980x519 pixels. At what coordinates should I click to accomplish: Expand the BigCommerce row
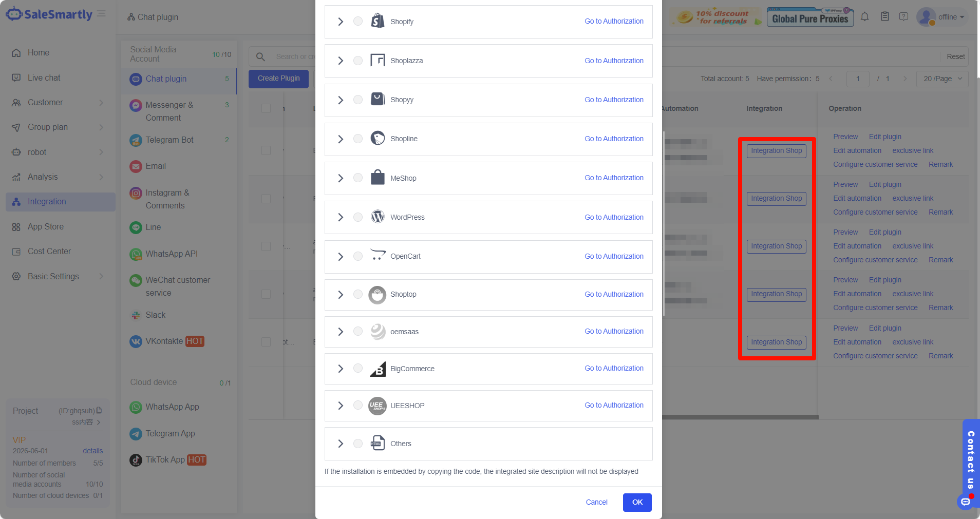[x=341, y=369]
